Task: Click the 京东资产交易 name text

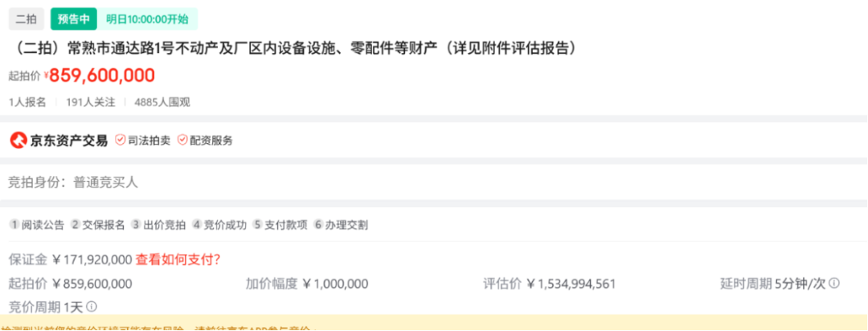Action: pyautogui.click(x=68, y=141)
